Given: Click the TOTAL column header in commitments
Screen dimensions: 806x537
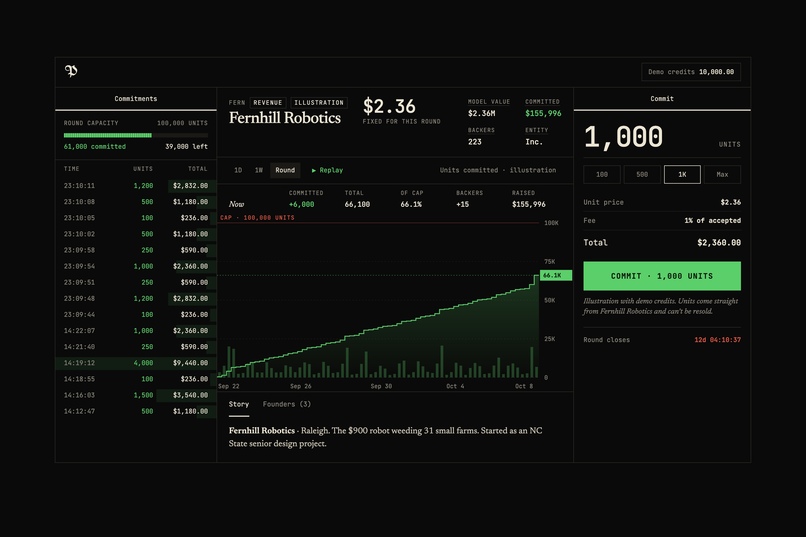Looking at the screenshot, I should click(197, 169).
